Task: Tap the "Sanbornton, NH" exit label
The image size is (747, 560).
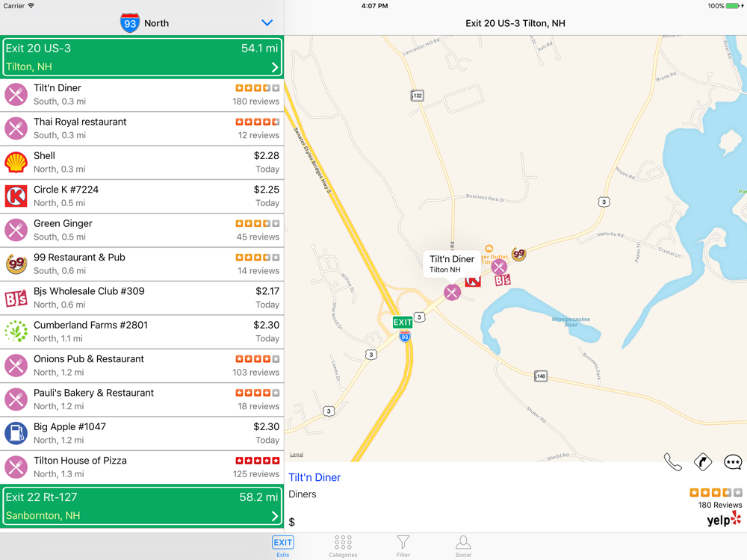Action: [x=43, y=516]
